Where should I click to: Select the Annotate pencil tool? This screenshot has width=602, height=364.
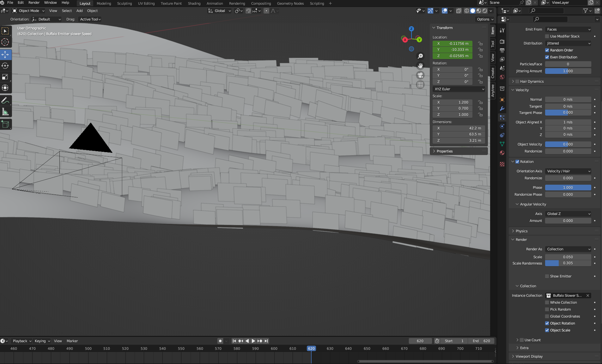[x=5, y=100]
